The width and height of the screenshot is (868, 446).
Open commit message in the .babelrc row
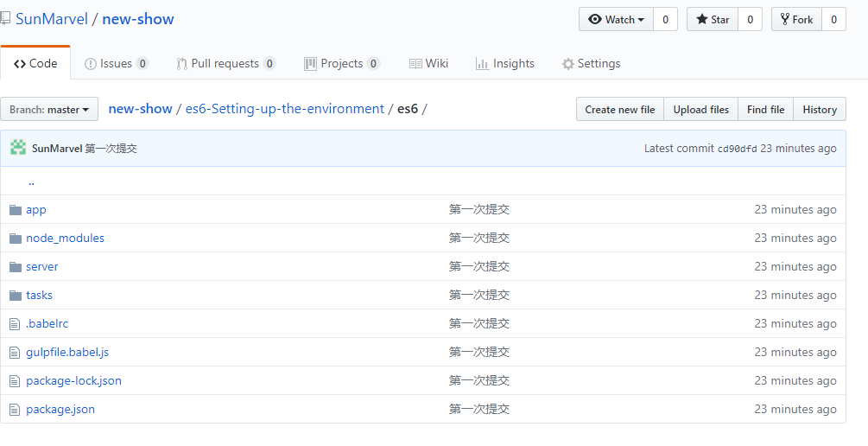point(478,323)
